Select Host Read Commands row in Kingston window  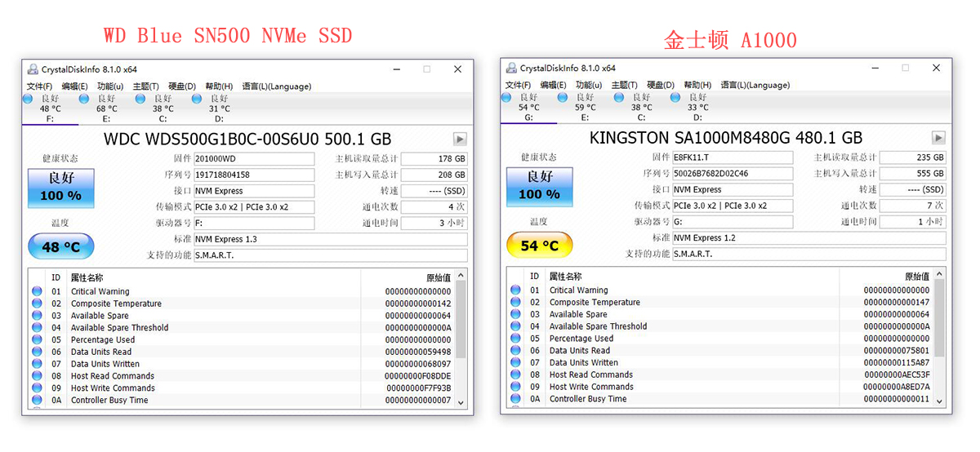[720, 374]
